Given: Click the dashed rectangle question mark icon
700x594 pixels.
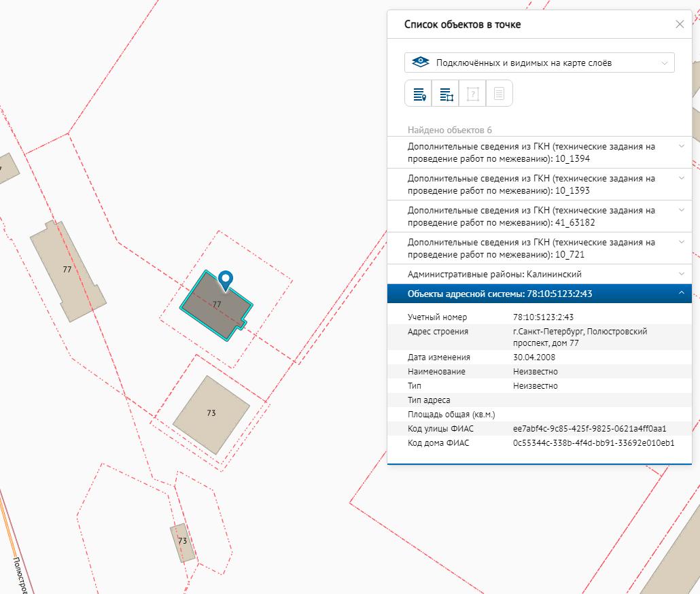Looking at the screenshot, I should [472, 94].
